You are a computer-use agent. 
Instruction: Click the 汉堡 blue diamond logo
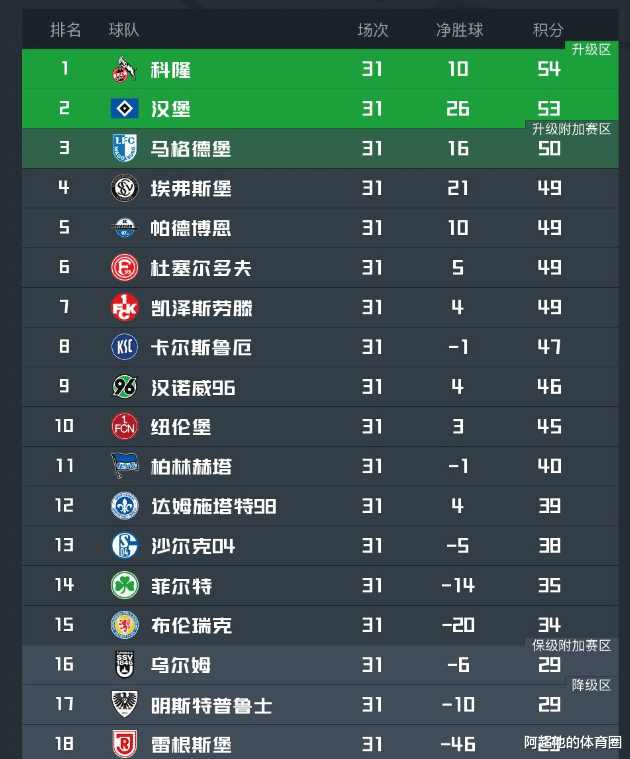tap(124, 108)
